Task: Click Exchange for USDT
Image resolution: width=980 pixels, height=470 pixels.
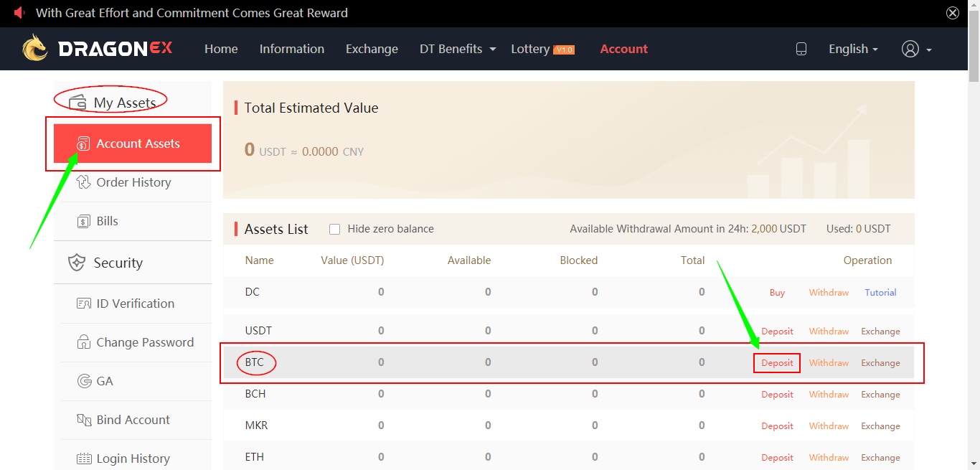Action: click(880, 332)
